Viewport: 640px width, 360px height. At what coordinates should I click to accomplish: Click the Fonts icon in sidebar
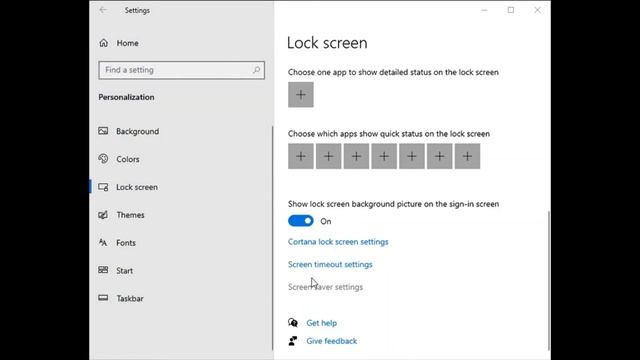pyautogui.click(x=103, y=242)
